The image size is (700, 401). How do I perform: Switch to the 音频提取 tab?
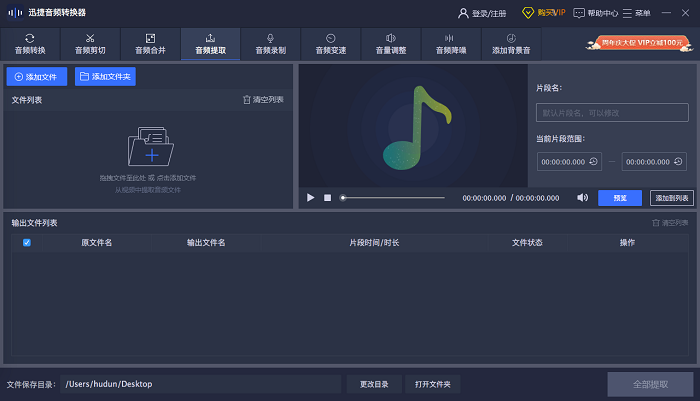210,43
